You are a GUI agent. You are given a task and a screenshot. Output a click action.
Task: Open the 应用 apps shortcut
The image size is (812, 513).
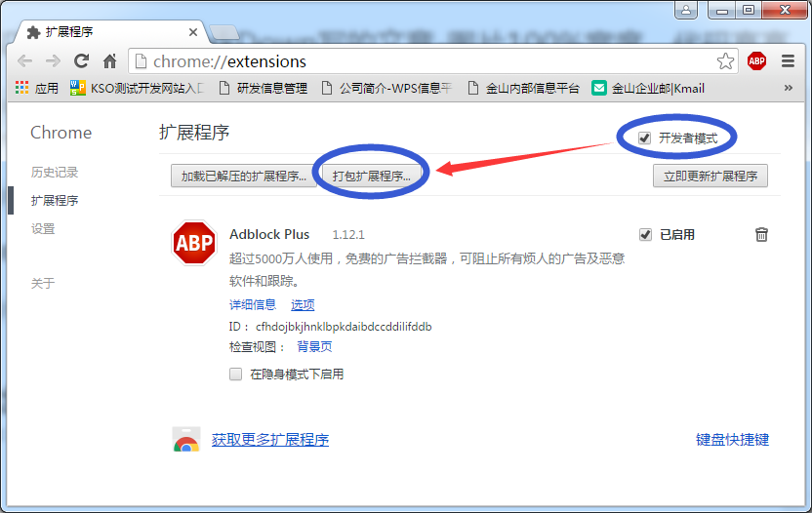point(37,89)
